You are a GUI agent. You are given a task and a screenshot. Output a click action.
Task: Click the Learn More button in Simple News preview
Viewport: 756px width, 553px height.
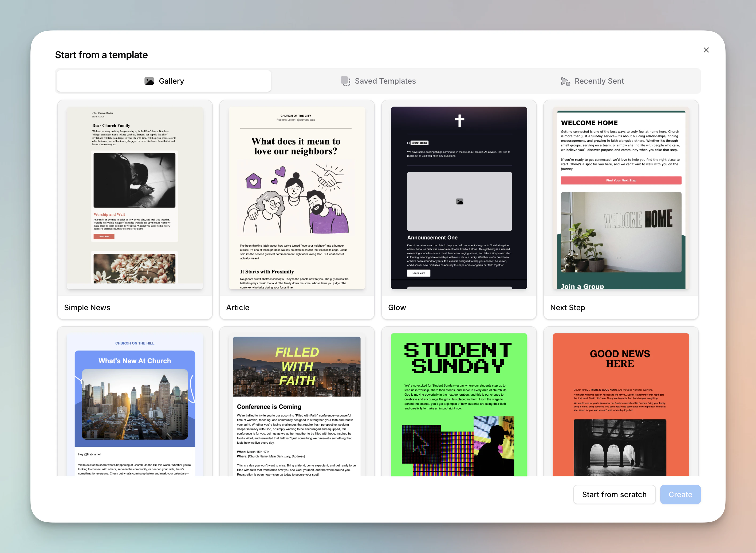[104, 236]
